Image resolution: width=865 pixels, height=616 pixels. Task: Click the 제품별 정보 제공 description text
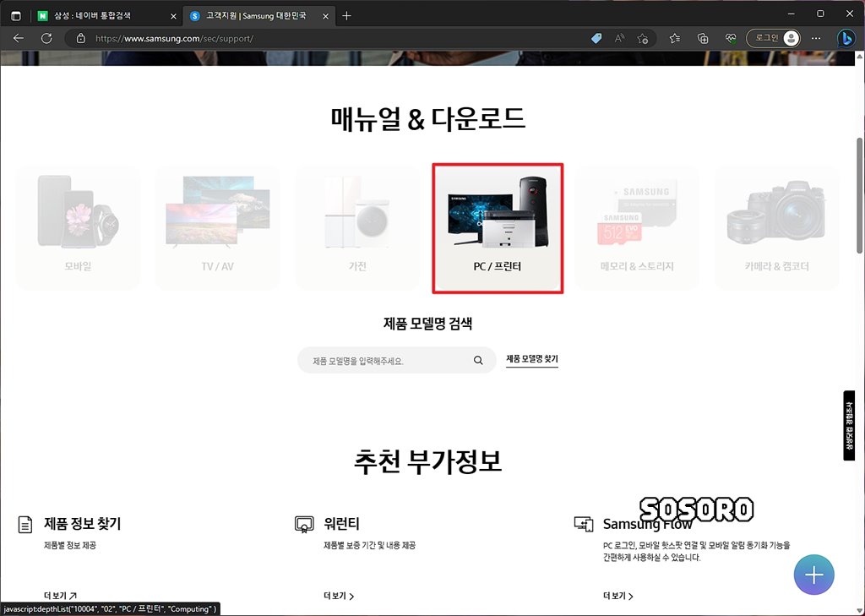[x=70, y=545]
